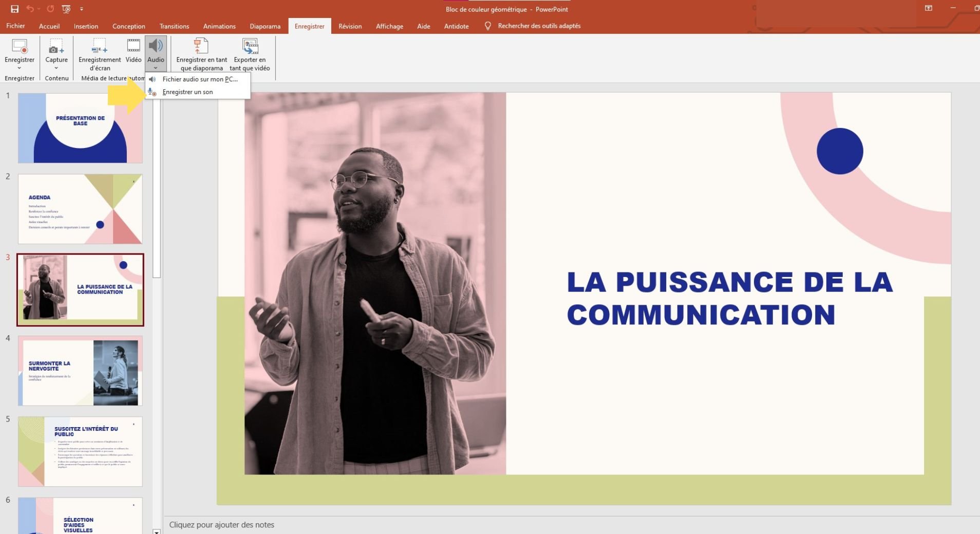Open the Fichier tab
Image resolution: width=980 pixels, height=534 pixels.
click(15, 26)
